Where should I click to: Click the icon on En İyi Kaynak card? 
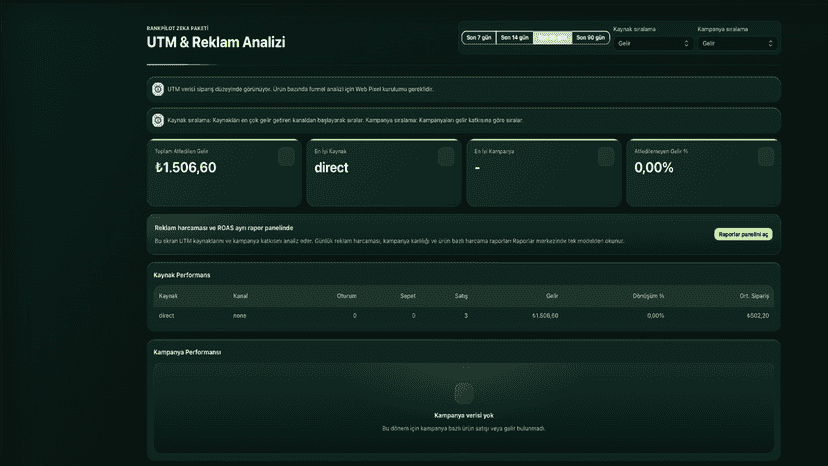click(446, 157)
